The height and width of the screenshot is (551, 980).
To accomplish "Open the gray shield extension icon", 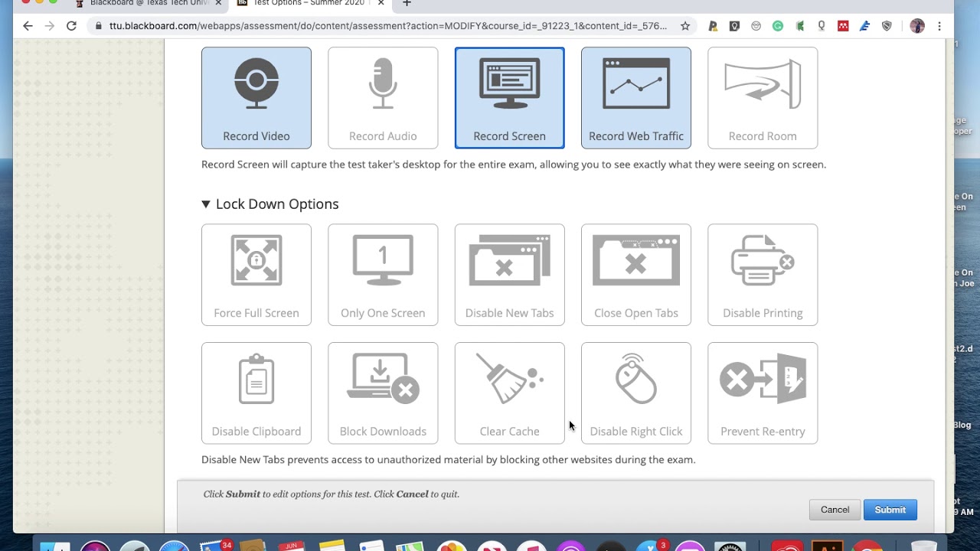I will (x=887, y=26).
